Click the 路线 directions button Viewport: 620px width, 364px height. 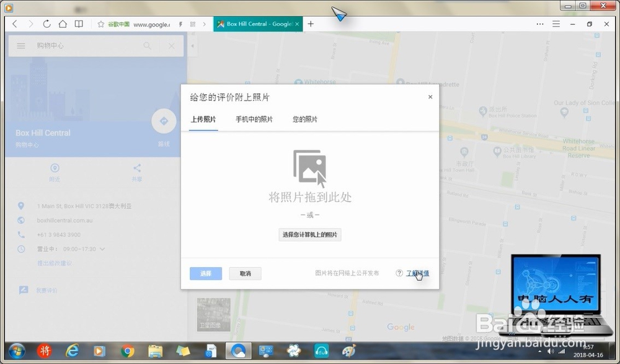point(164,121)
